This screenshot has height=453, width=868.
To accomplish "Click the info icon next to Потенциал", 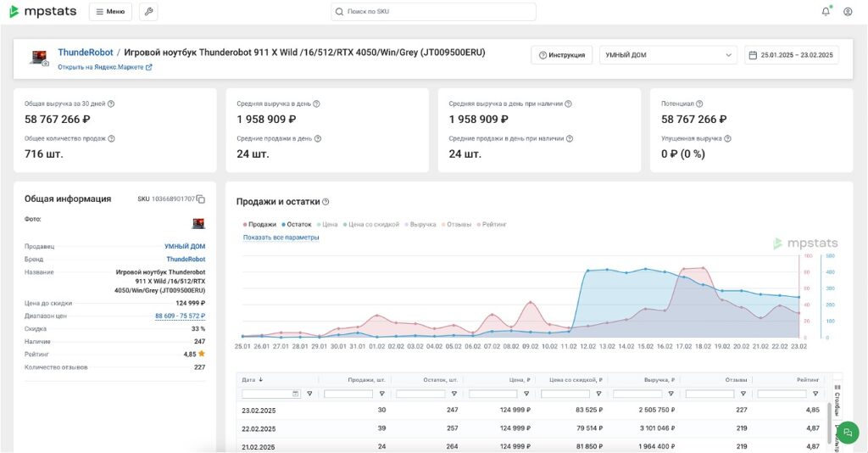I will click(699, 103).
